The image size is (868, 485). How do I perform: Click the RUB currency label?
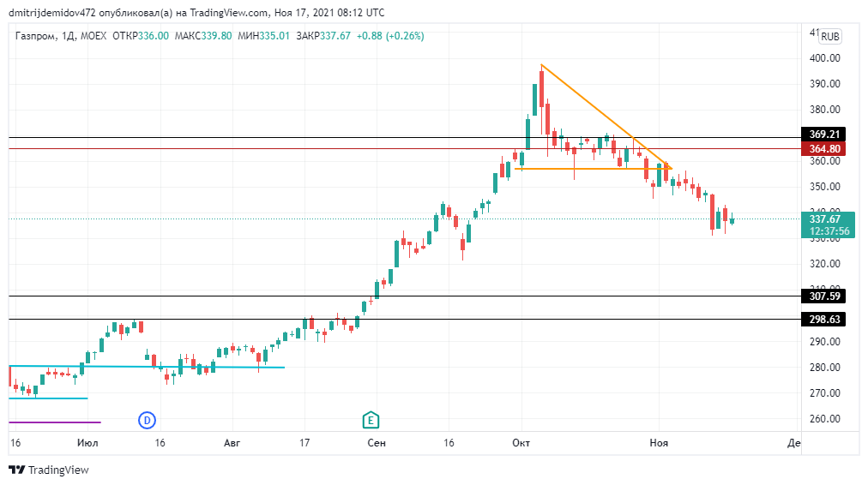click(x=829, y=37)
